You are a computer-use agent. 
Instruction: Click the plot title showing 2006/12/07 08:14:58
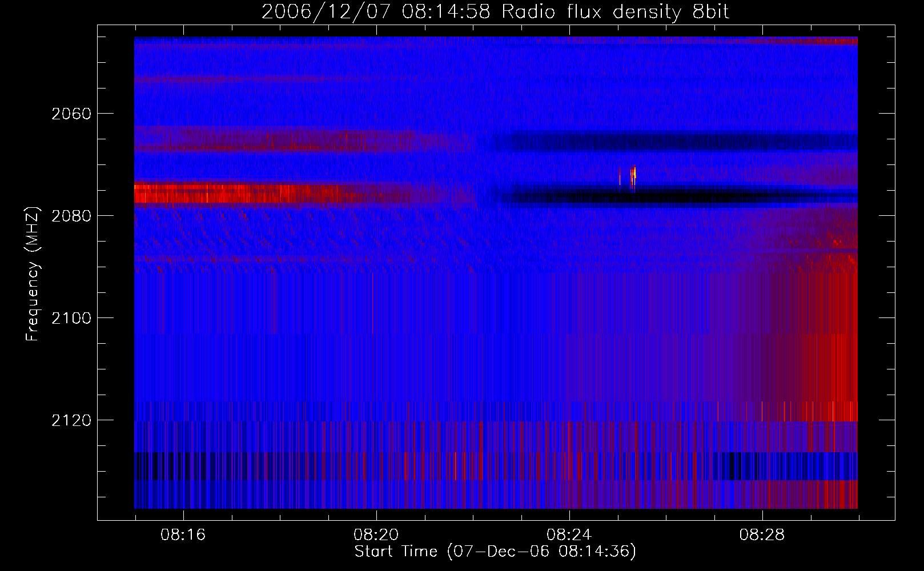coord(495,12)
